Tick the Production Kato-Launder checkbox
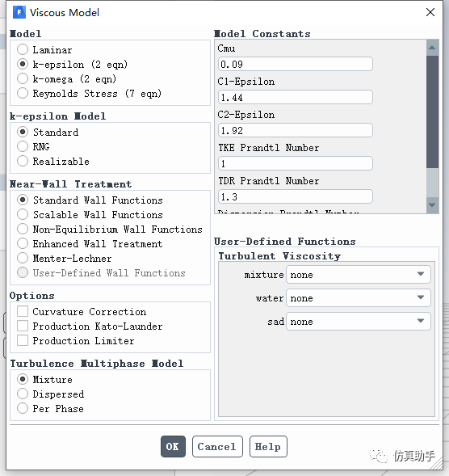Viewport: 449px width, 476px height. [23, 326]
